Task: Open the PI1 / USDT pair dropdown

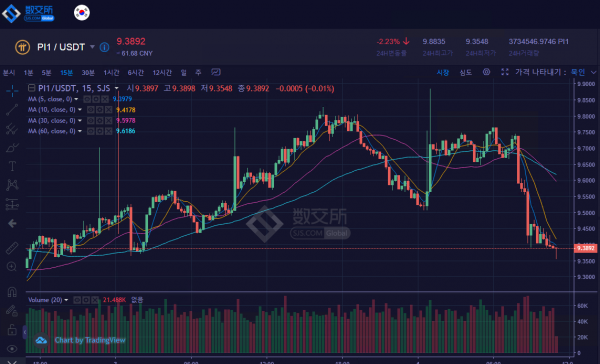Action: (92, 47)
